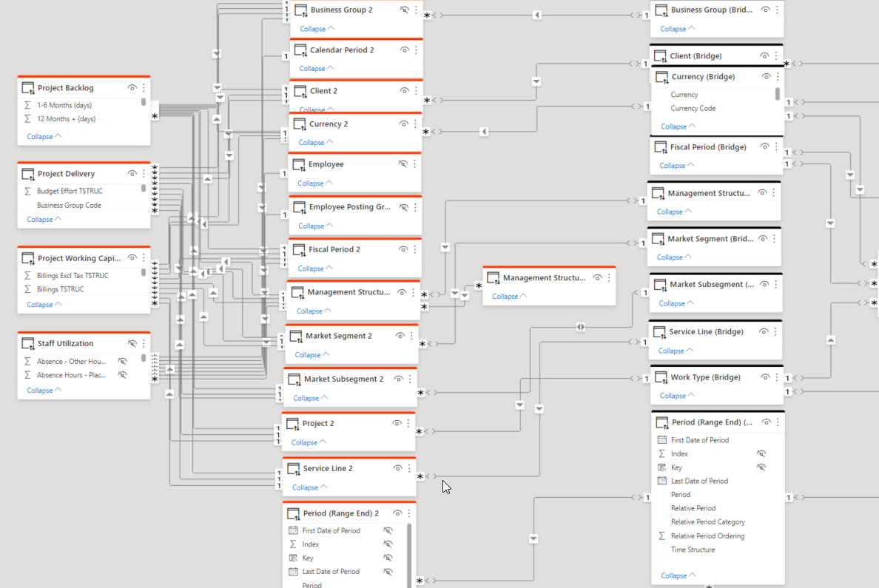The image size is (879, 588).
Task: Click the Business Group 2 table icon
Action: [x=301, y=10]
